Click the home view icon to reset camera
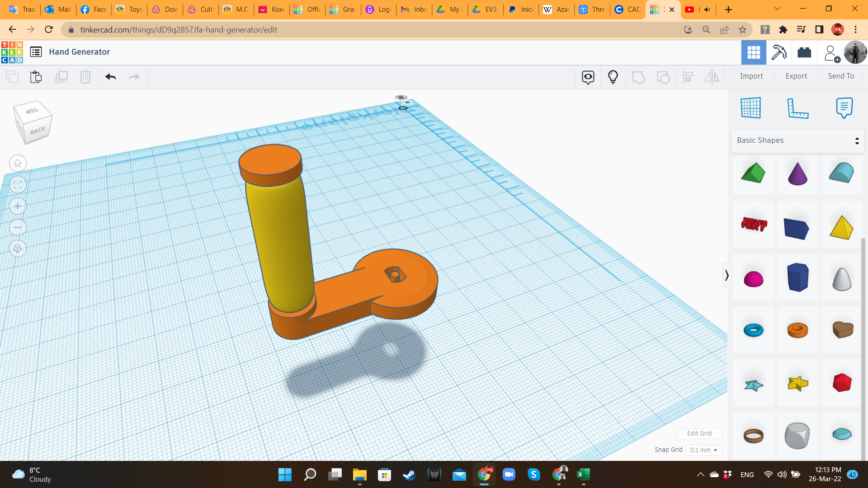Viewport: 868px width, 488px height. (x=18, y=163)
